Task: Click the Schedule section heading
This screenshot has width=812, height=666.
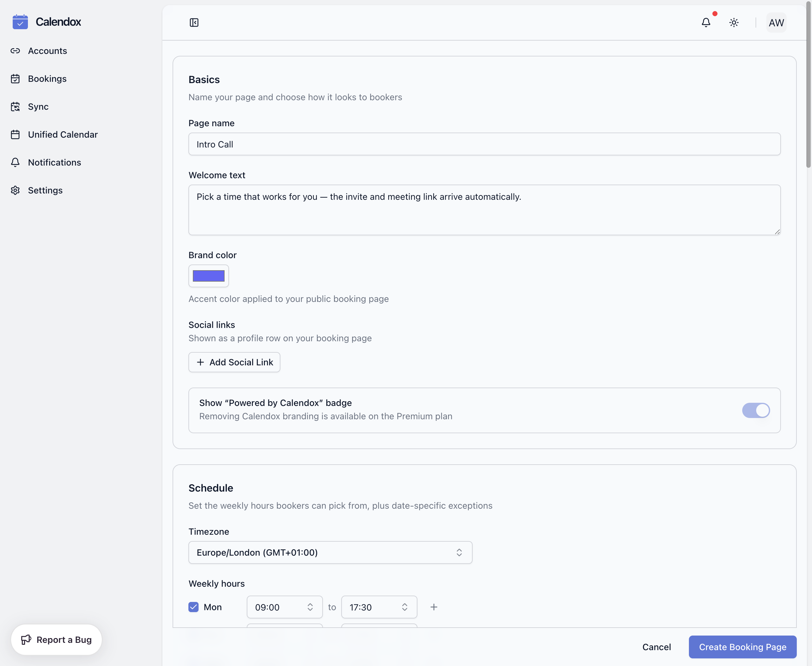Action: (x=211, y=488)
